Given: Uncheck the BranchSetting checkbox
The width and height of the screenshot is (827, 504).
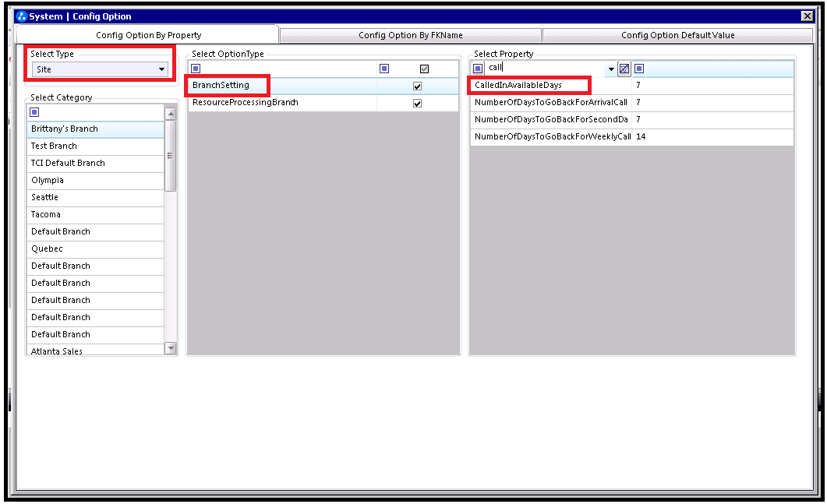Looking at the screenshot, I should [x=417, y=86].
